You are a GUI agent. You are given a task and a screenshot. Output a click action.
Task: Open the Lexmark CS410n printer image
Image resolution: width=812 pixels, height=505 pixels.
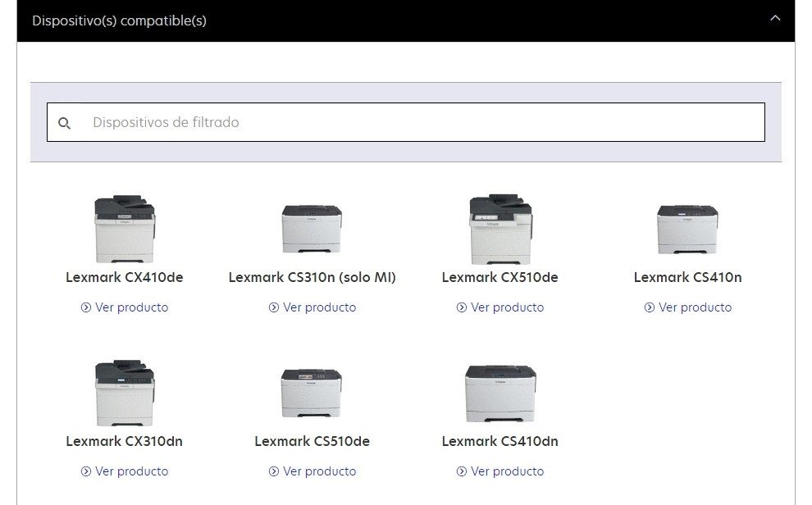coord(687,229)
